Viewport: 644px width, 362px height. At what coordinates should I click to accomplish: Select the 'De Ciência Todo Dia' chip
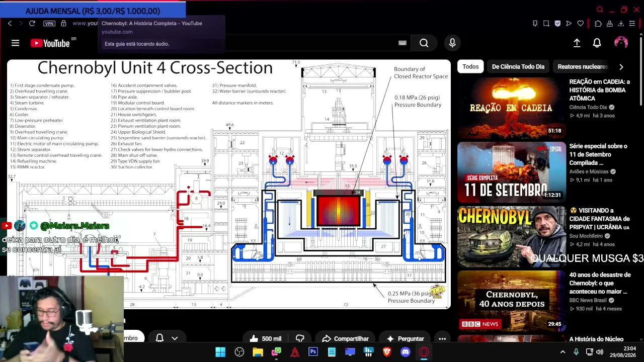[x=518, y=66]
